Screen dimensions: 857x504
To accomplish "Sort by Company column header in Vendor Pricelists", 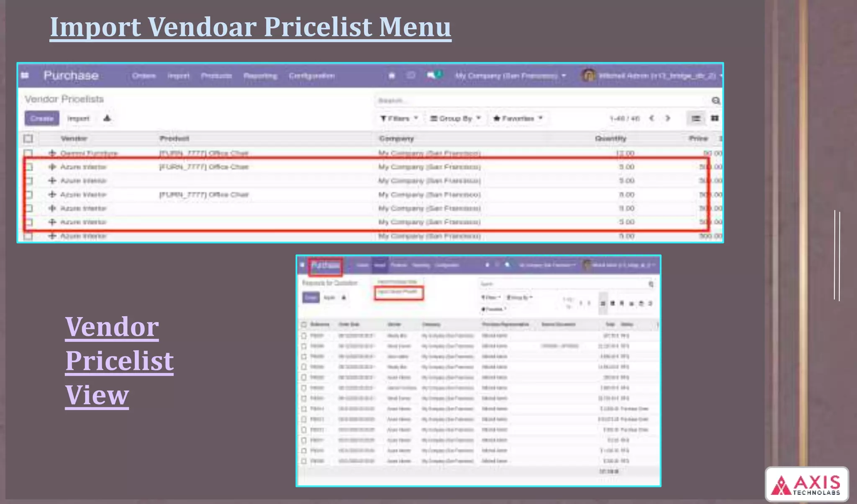I will pos(396,138).
